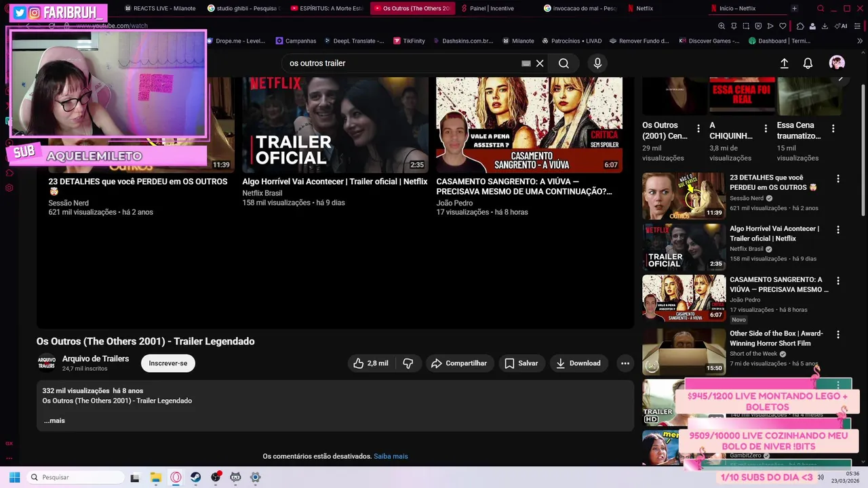868x488 pixels.
Task: Open options for Other Side of the Box
Action: tap(838, 335)
